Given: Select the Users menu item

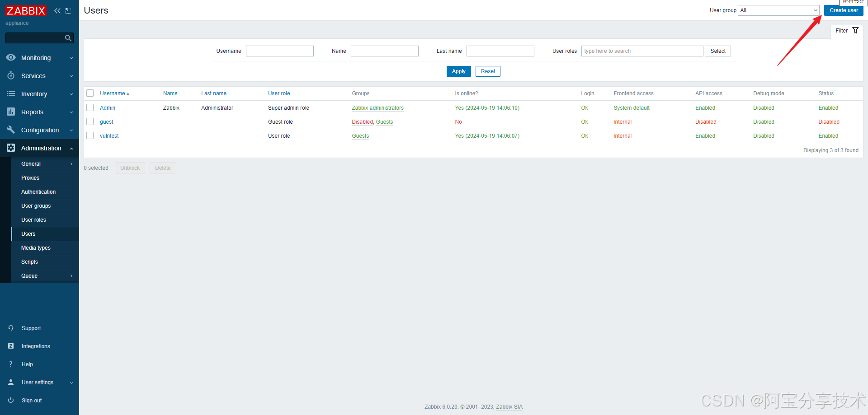Looking at the screenshot, I should point(45,234).
